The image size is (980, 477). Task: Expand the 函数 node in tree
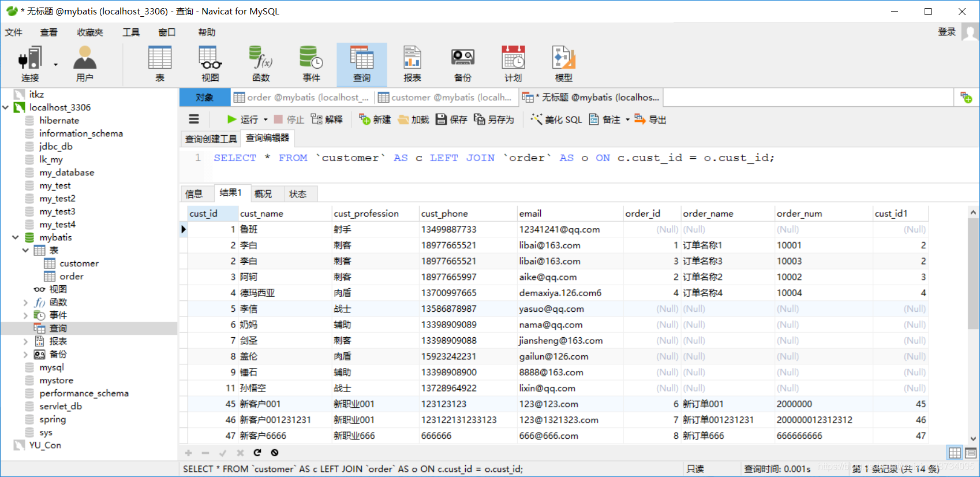[x=25, y=302]
